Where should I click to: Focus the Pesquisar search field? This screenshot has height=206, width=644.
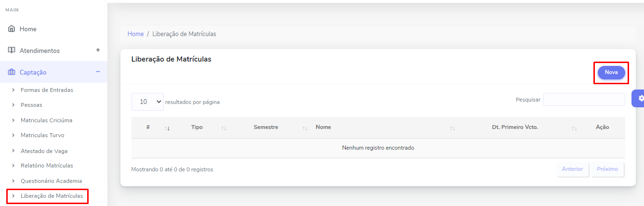click(x=584, y=100)
